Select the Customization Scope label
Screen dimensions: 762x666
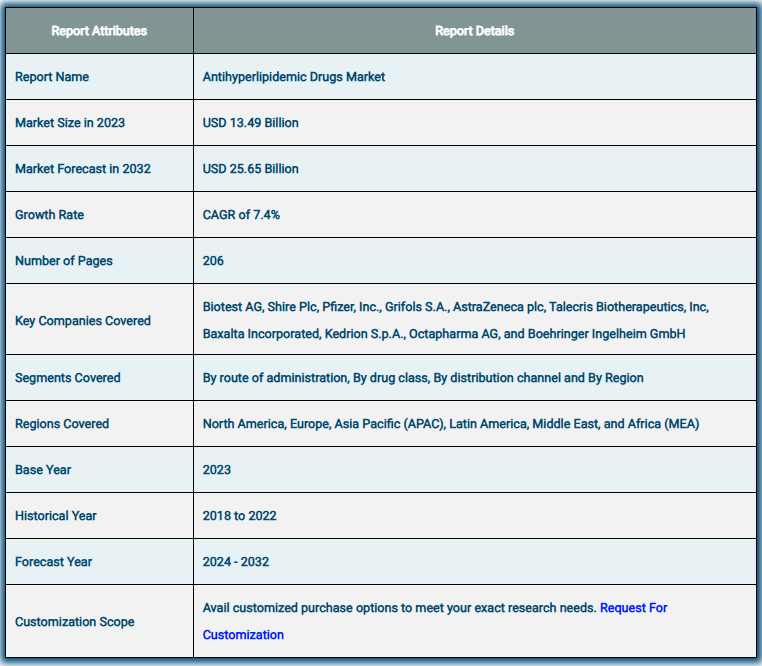point(75,622)
